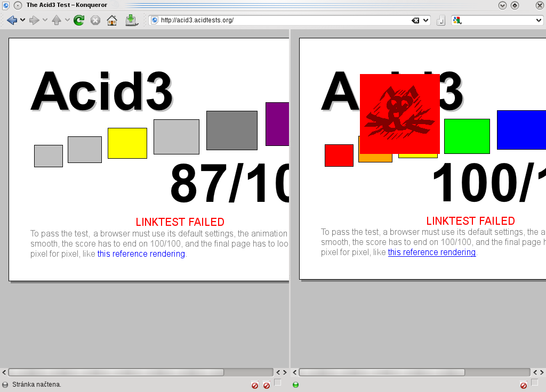Image resolution: width=546 pixels, height=392 pixels.
Task: Click the large red image over Acid3 title
Action: coord(400,114)
